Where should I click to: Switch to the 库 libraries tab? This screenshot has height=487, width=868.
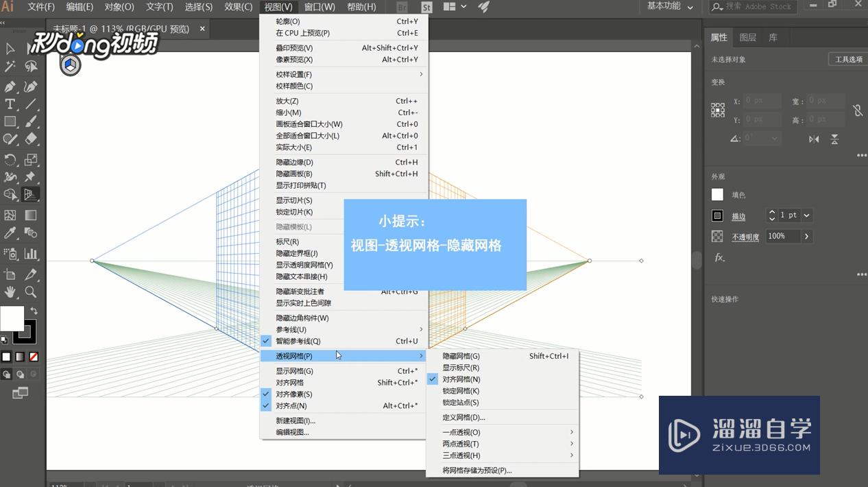point(773,38)
